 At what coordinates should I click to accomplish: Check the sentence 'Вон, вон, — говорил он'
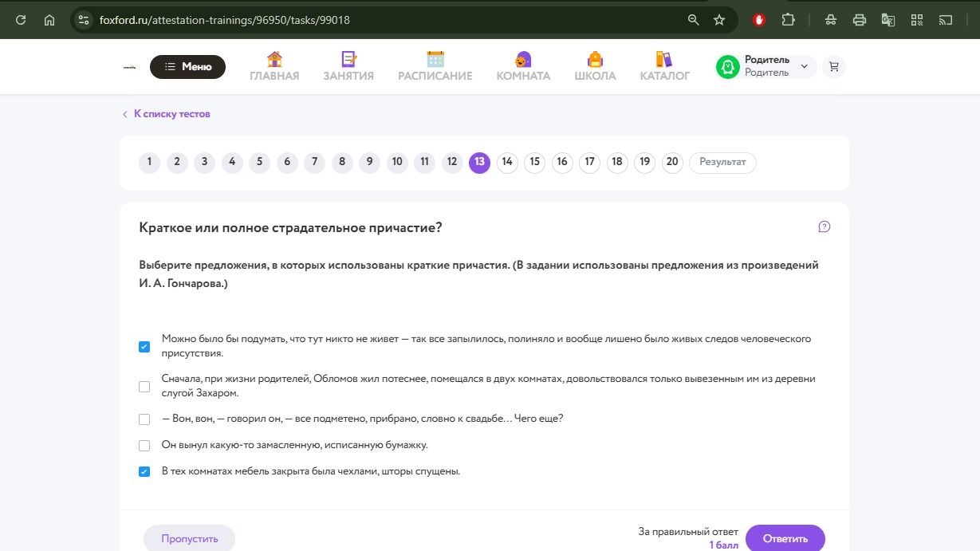[144, 419]
